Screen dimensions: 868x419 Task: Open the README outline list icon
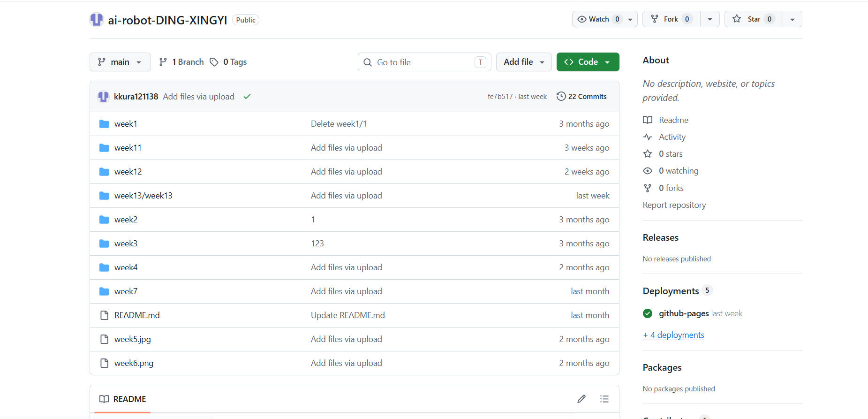click(604, 399)
